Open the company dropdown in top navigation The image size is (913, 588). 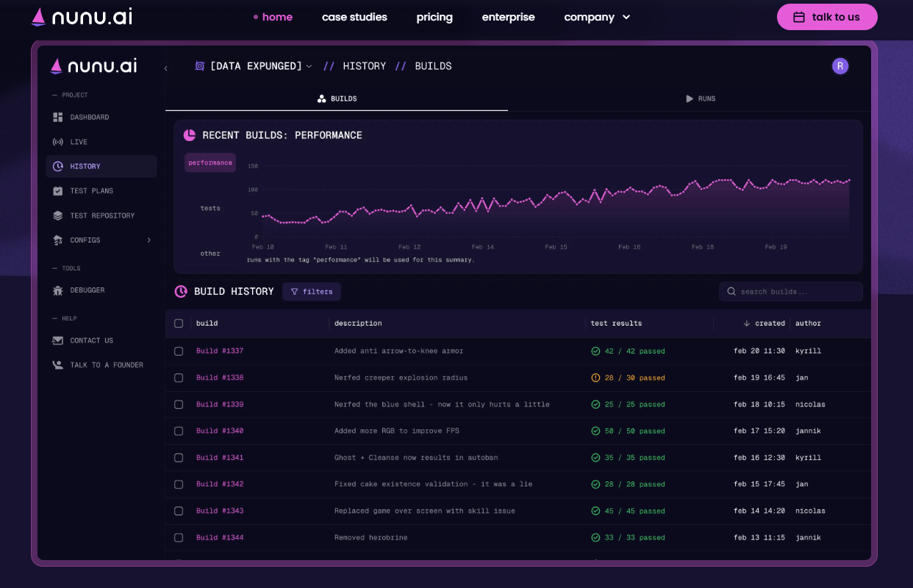point(597,17)
